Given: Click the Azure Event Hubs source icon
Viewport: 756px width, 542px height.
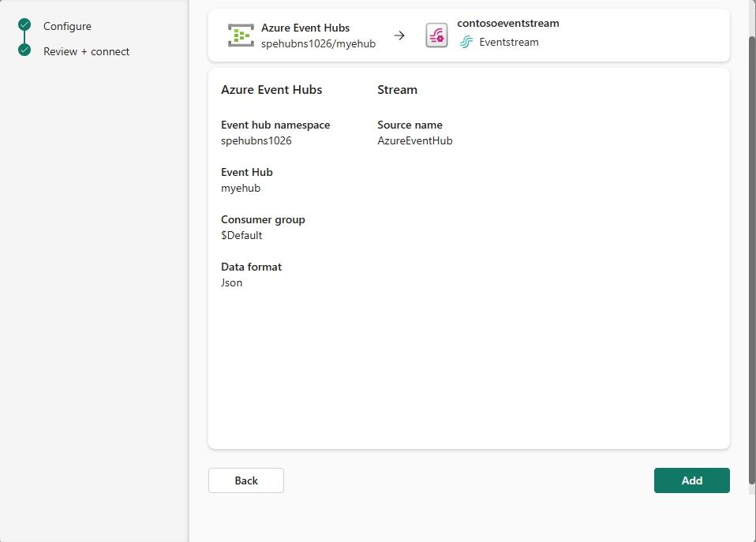Looking at the screenshot, I should pyautogui.click(x=241, y=36).
